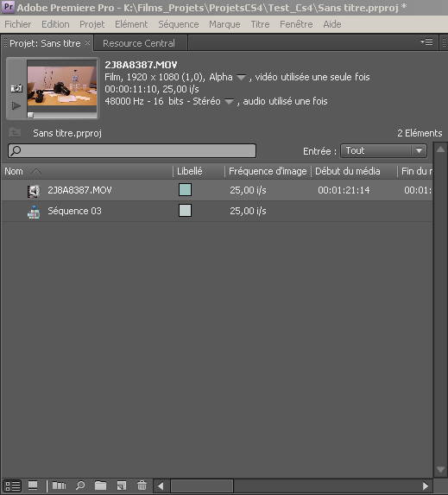The height and width of the screenshot is (495, 448).
Task: Select the 2J8A8387.MOV clip name
Action: point(79,190)
